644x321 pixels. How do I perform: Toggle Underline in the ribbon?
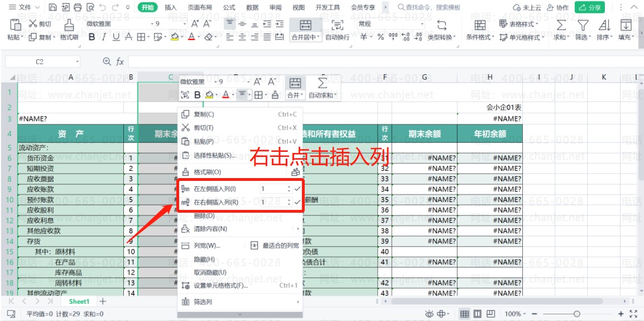coord(116,37)
